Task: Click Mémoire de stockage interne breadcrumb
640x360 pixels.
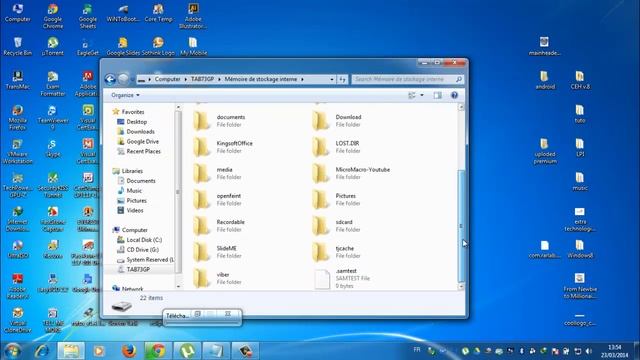Action: pos(261,79)
